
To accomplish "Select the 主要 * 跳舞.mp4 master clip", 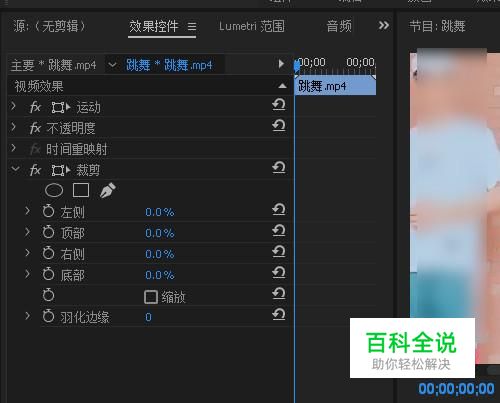I will 54,65.
